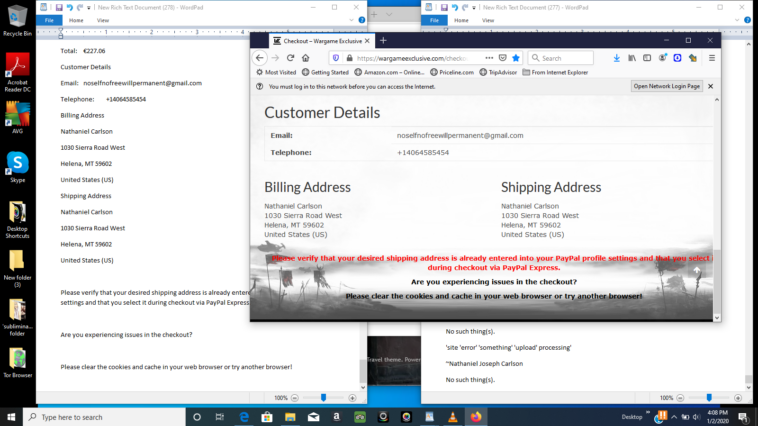This screenshot has height=426, width=758.
Task: Expand the WordPad ribbon in document 278
Action: pos(352,20)
